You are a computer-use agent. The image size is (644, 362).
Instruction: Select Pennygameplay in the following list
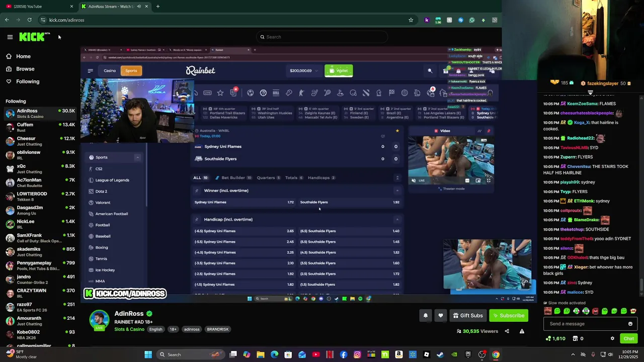[40, 265]
